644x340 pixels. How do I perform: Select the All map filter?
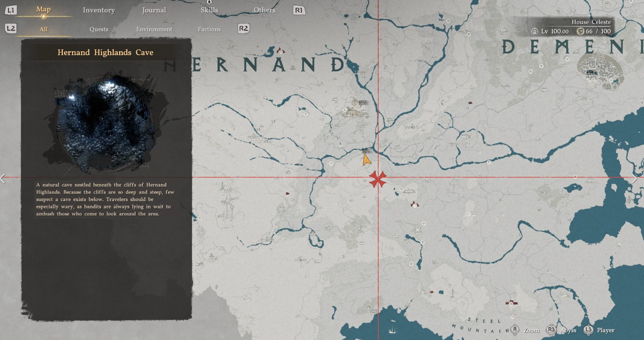[x=43, y=29]
